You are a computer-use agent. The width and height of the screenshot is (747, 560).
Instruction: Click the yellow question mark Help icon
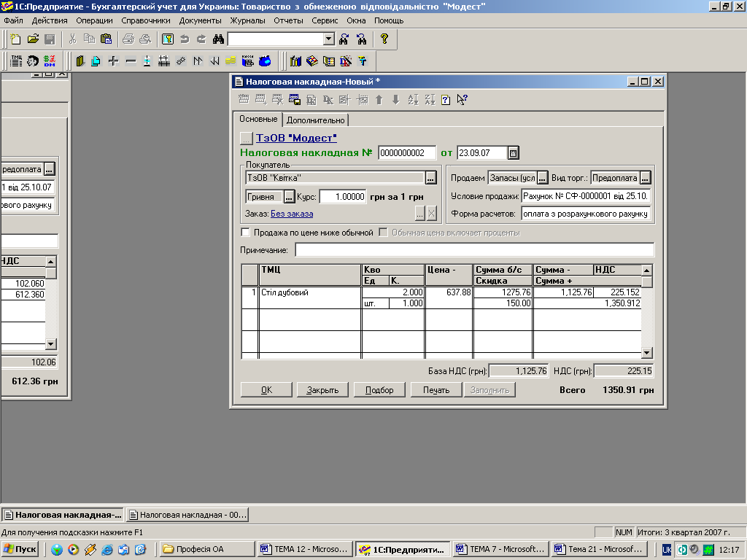pos(384,39)
